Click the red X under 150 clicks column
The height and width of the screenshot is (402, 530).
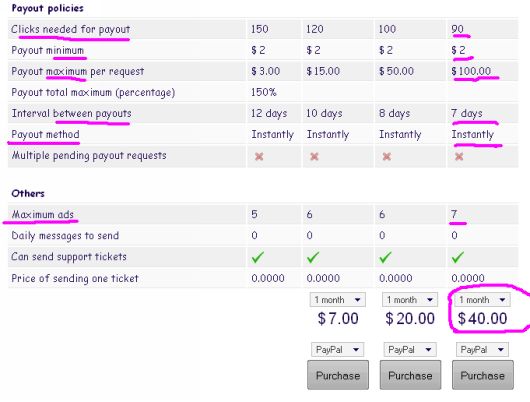pos(259,156)
